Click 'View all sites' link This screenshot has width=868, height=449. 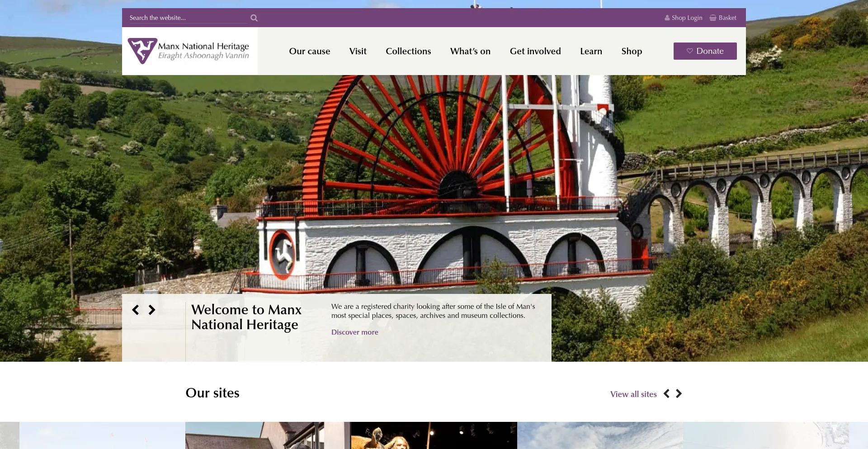[633, 394]
